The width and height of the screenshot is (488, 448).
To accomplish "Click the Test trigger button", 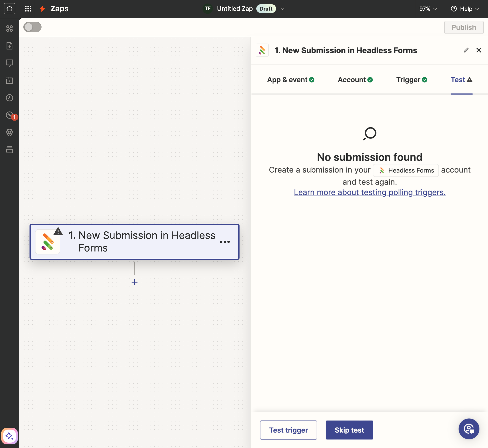I will (x=289, y=430).
